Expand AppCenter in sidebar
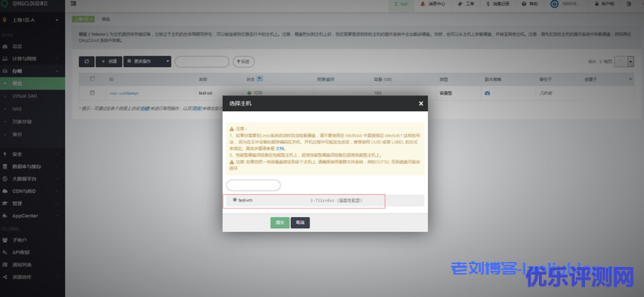 (x=33, y=216)
